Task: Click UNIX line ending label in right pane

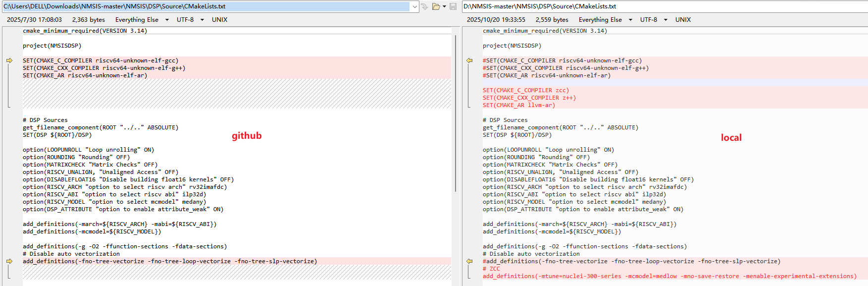Action: click(x=683, y=20)
